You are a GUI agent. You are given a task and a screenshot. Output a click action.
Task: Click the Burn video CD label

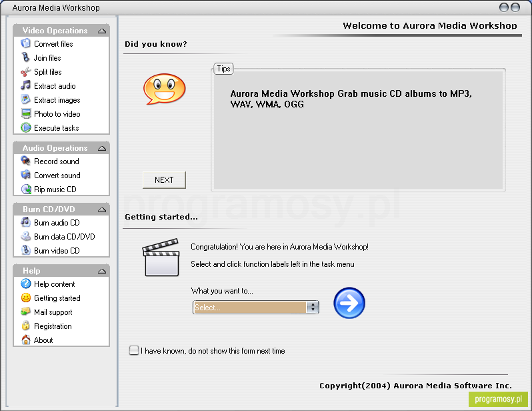57,250
